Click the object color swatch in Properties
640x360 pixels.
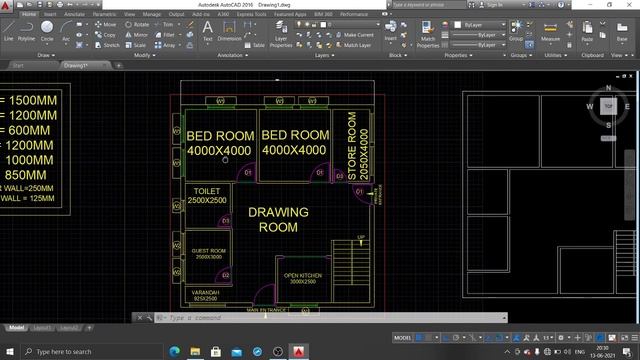[458, 24]
